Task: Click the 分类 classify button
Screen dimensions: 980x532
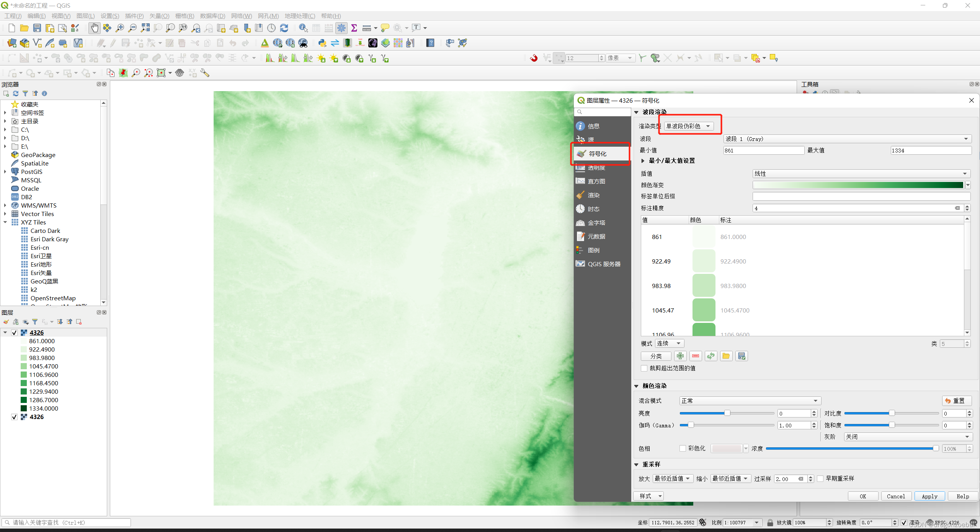Action: (655, 356)
